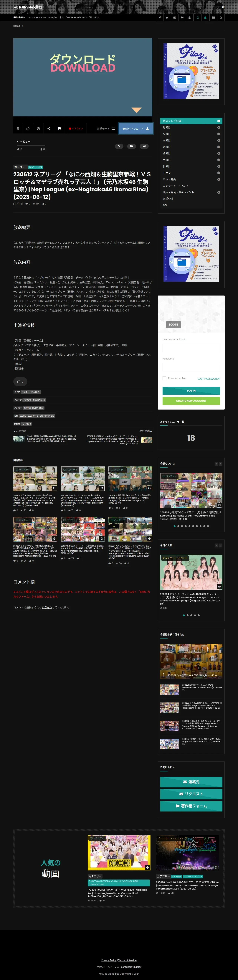Click the 著作権フォーム copyright button
The width and height of the screenshot is (238, 980).
click(191, 806)
